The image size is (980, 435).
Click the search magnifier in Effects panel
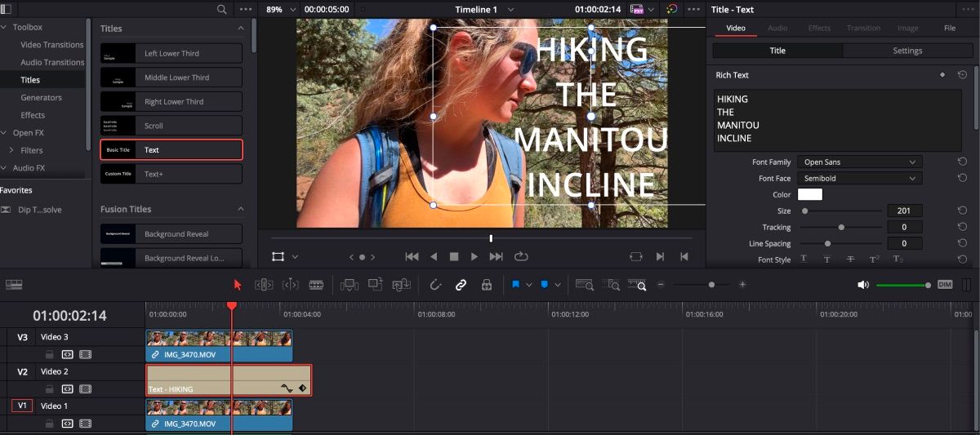click(222, 9)
